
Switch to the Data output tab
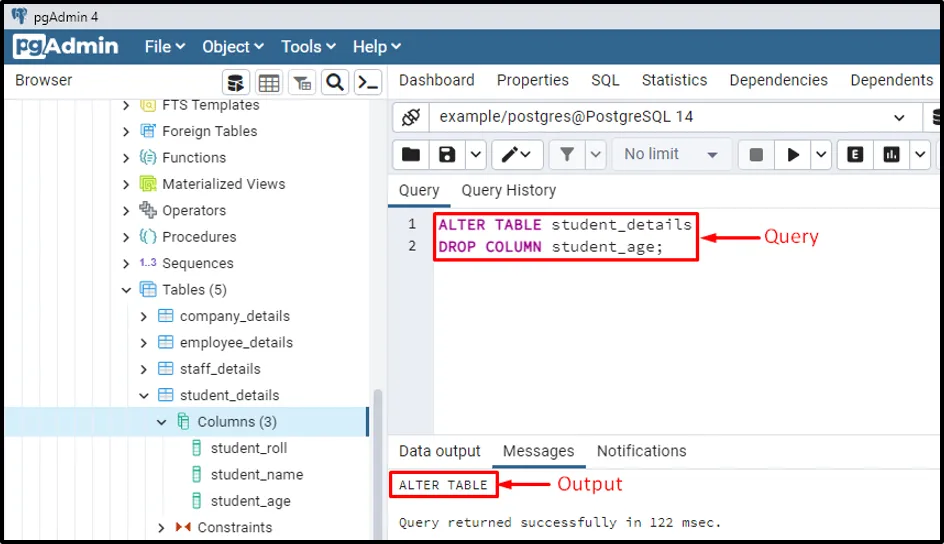coord(440,451)
